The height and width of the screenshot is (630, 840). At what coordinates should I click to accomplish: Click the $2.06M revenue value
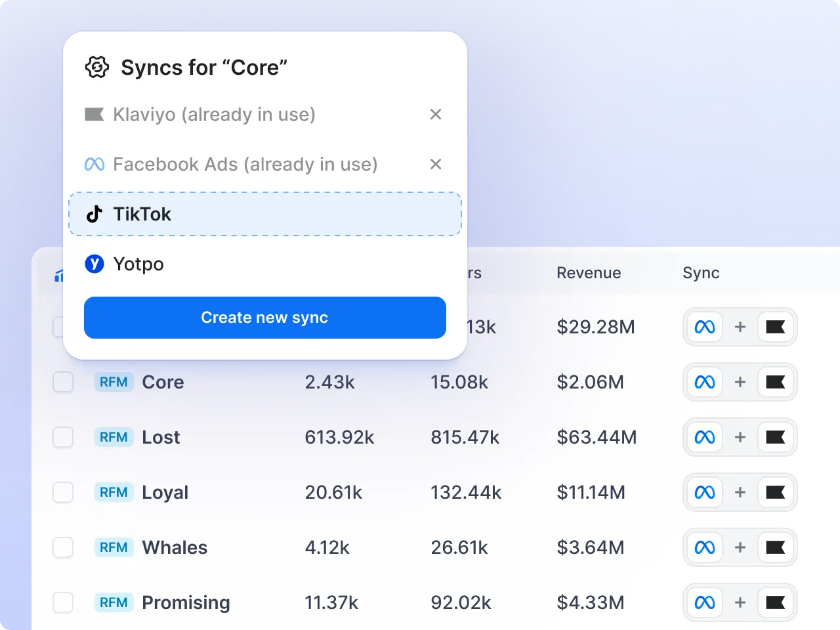click(590, 382)
